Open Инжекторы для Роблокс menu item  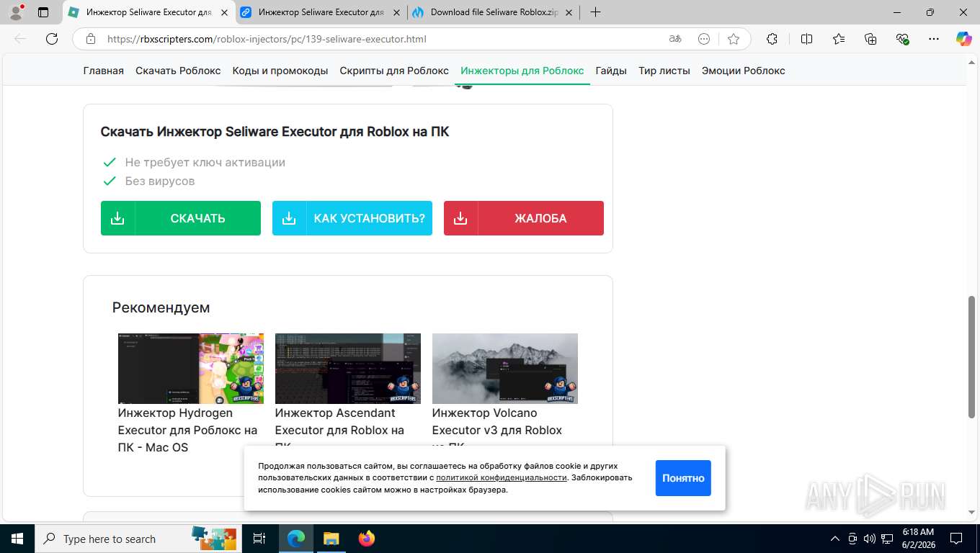point(522,71)
